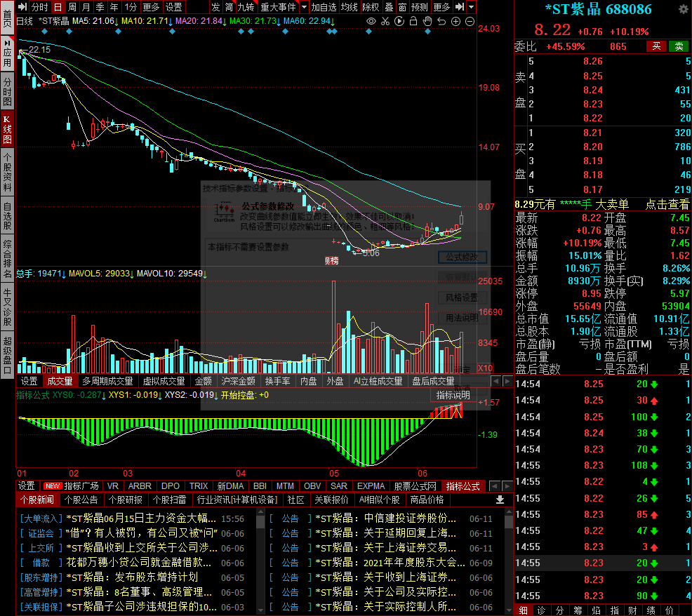692x616 pixels.
Task: Select the 筹 chips tab at bottom right
Action: tap(578, 610)
